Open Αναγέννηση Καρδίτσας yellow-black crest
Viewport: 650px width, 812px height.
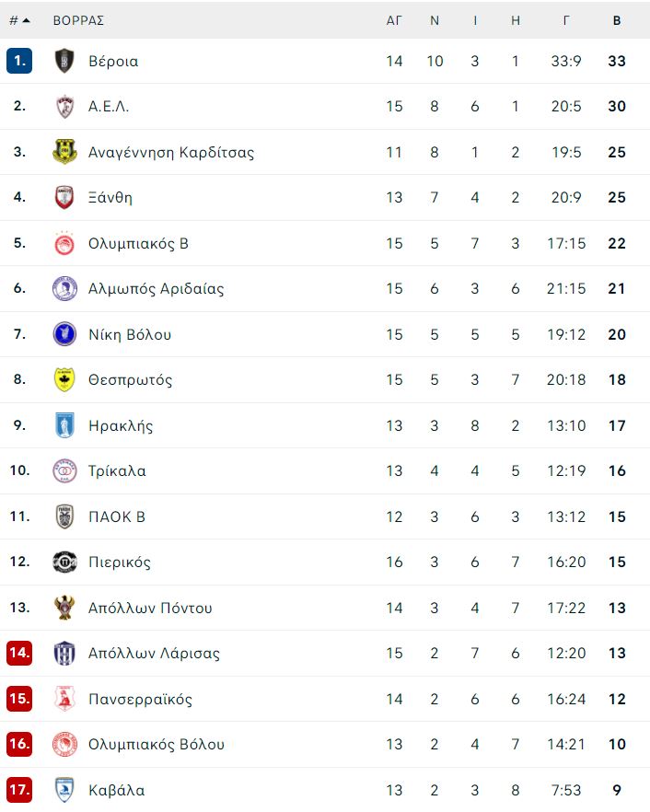coord(64,152)
